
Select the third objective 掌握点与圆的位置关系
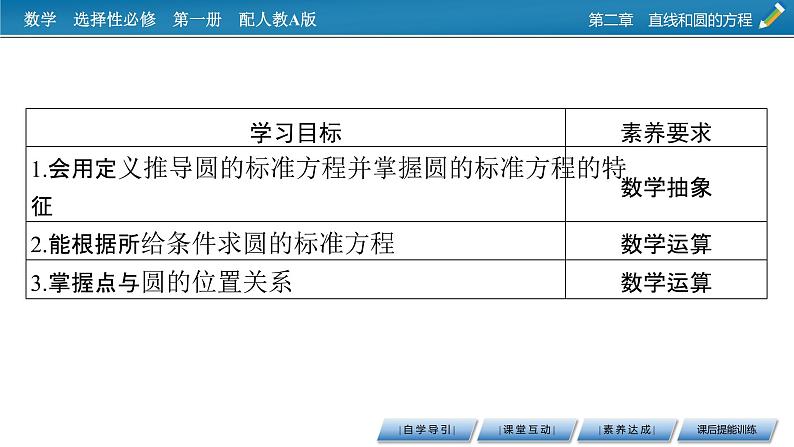(160, 283)
